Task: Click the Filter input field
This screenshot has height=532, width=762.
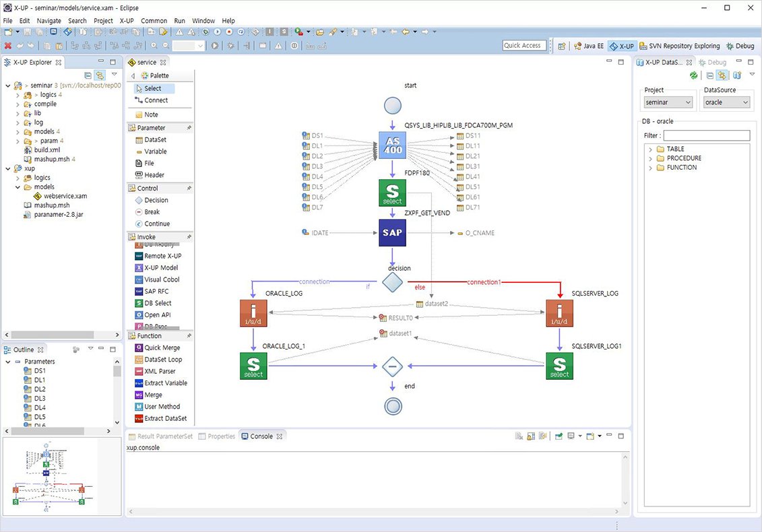Action: click(x=707, y=135)
